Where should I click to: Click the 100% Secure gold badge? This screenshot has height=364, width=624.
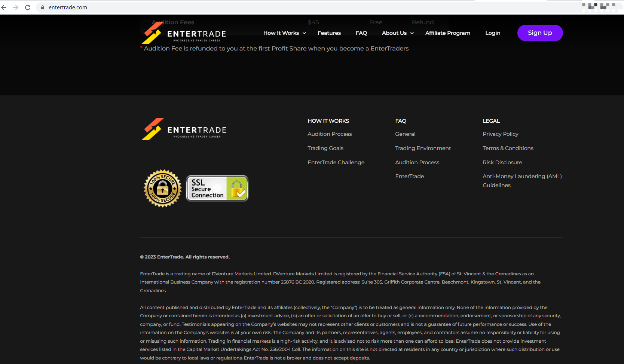tap(163, 188)
